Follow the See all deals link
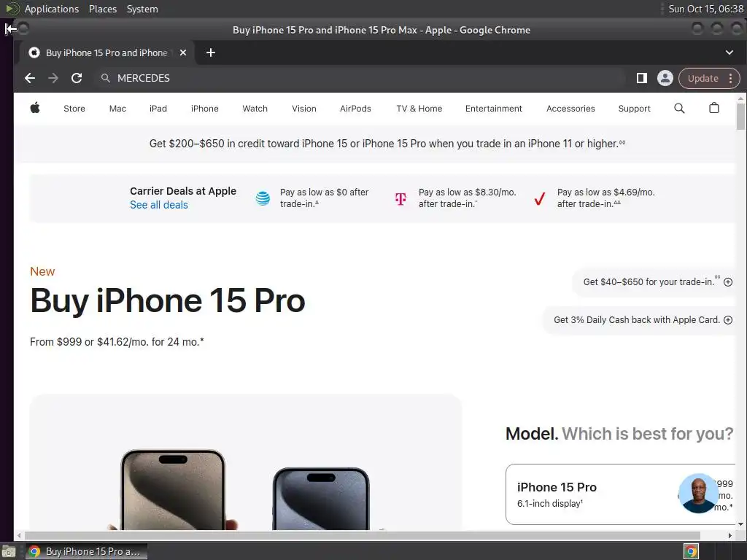The width and height of the screenshot is (747, 560). [159, 205]
